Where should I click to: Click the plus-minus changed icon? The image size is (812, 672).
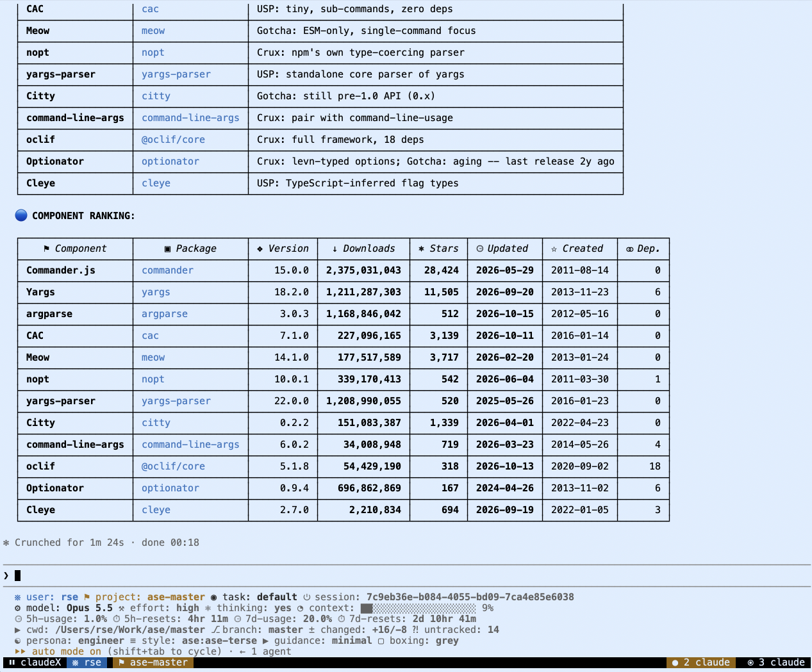tap(312, 630)
